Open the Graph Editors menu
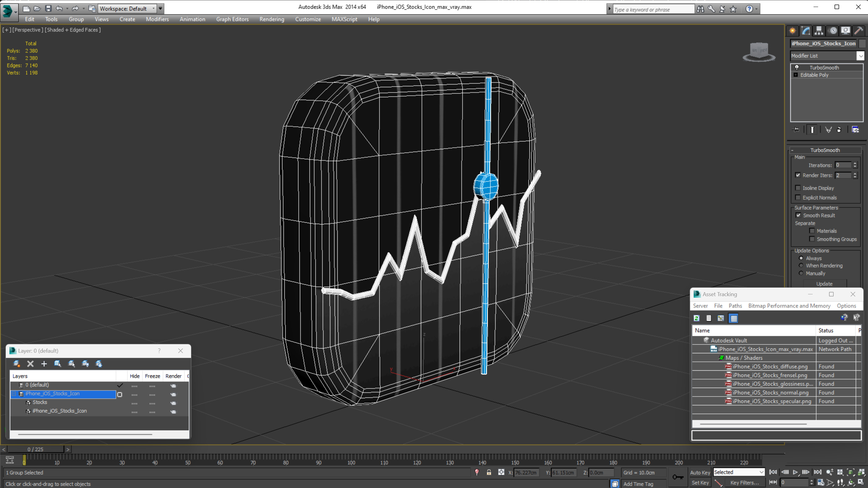Screen dimensions: 868x488 click(x=232, y=19)
